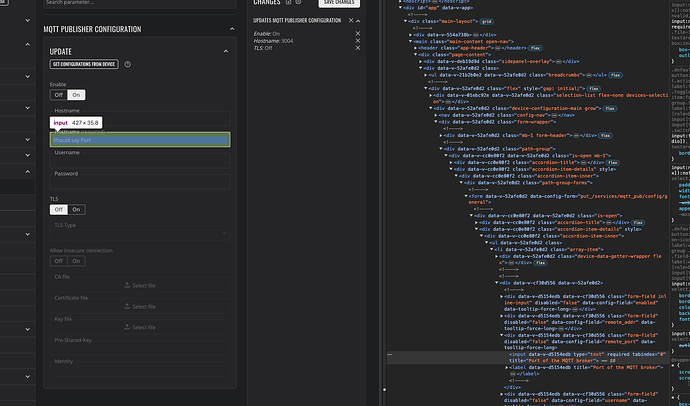Collapse the main-layout div node in DevTools
The height and width of the screenshot is (406, 690).
tap(405, 21)
